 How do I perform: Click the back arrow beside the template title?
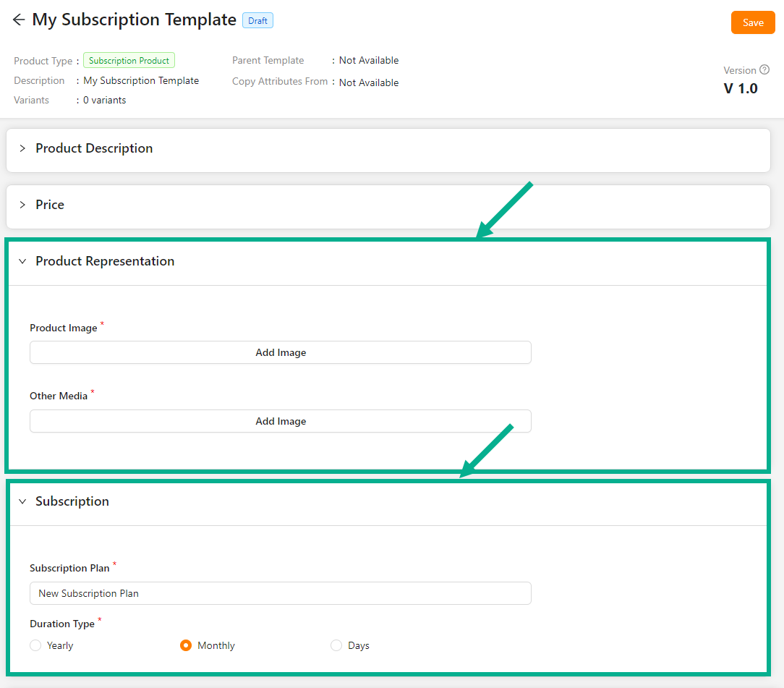click(19, 20)
